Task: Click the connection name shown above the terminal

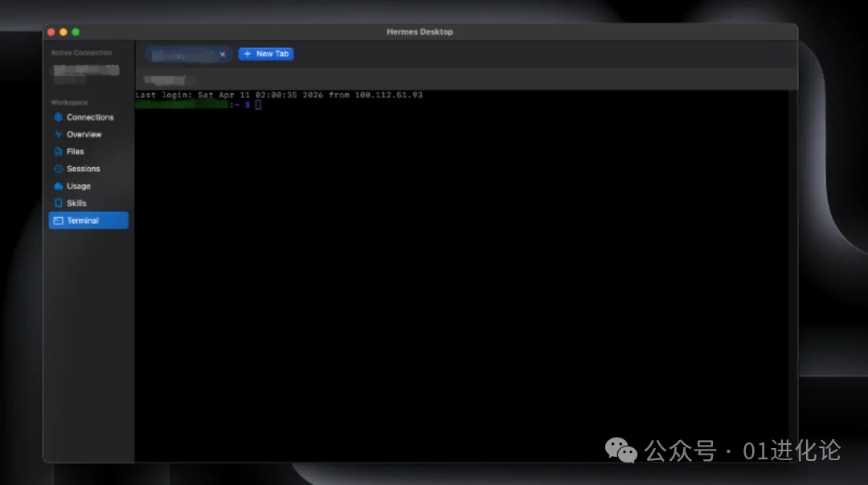Action: tap(166, 80)
